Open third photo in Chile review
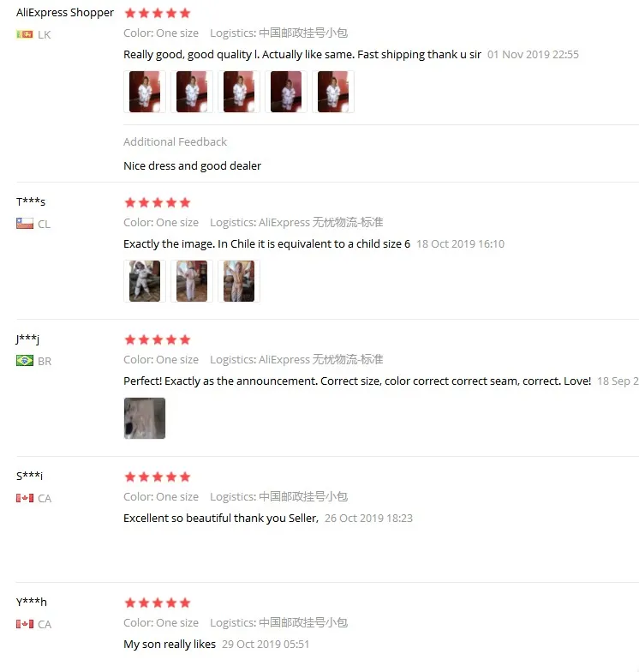The height and width of the screenshot is (672, 639). pyautogui.click(x=239, y=281)
